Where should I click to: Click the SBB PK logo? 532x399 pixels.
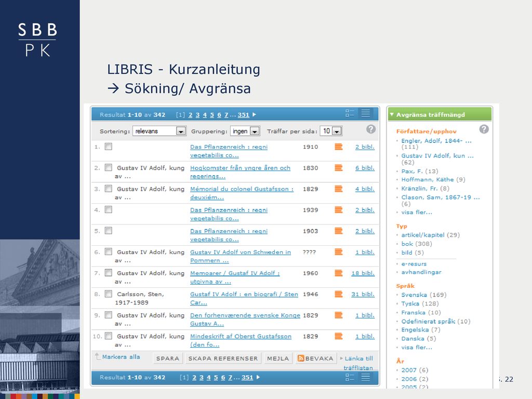[x=37, y=39]
